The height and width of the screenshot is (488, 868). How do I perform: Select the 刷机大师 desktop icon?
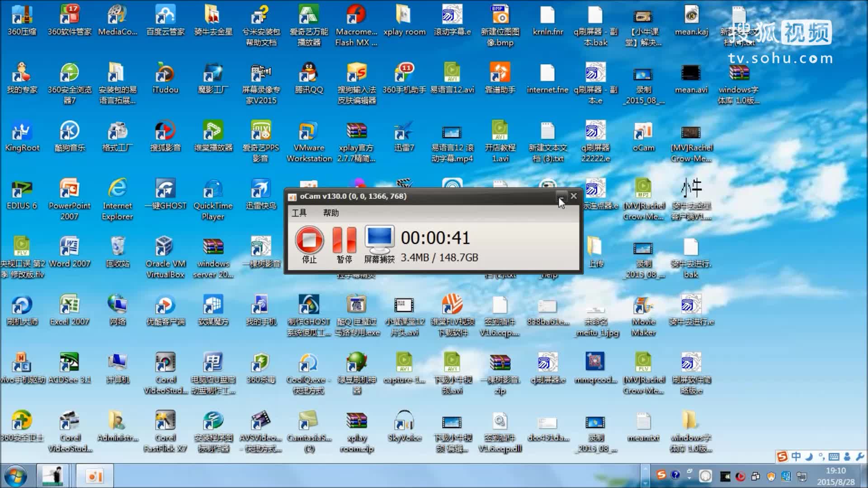[x=22, y=310]
